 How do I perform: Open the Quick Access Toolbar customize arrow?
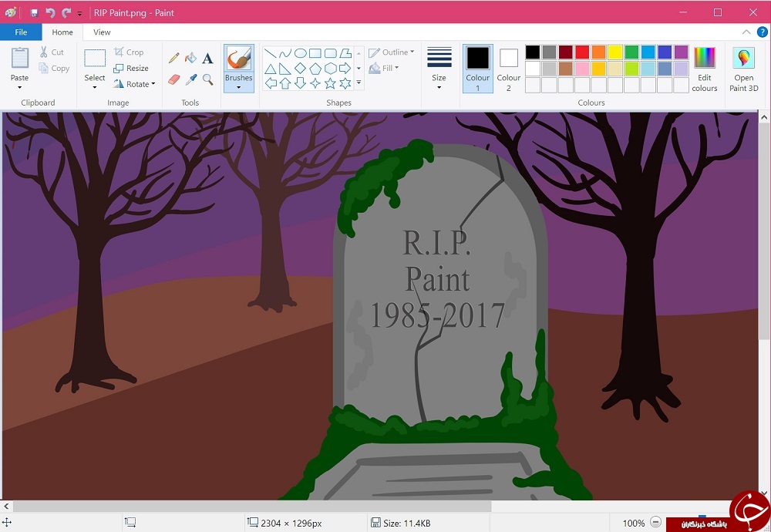click(79, 14)
